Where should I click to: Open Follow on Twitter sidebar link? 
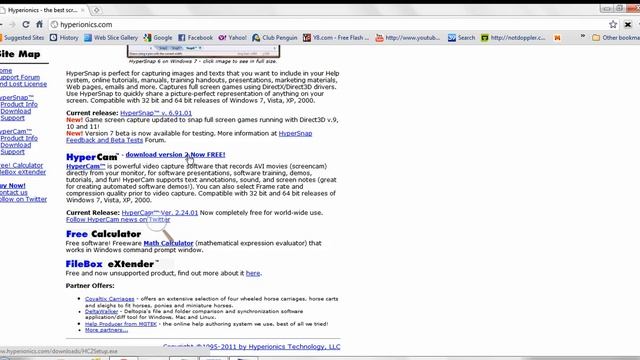click(x=23, y=199)
